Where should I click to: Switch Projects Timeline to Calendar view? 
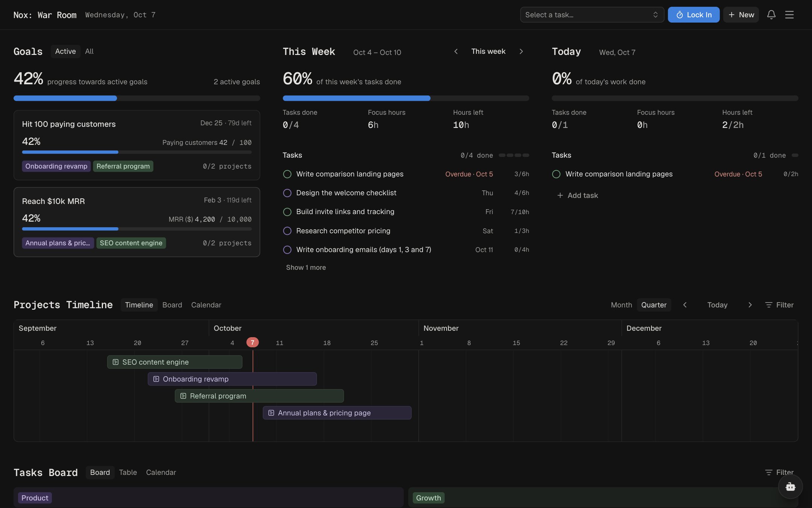206,305
